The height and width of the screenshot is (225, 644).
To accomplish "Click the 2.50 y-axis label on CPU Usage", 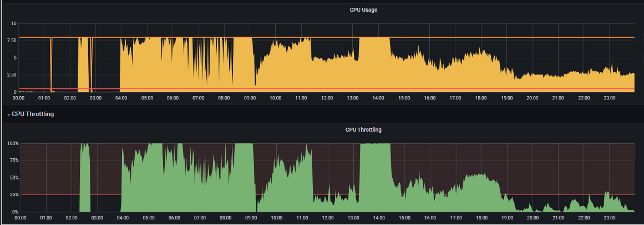I will coord(12,75).
